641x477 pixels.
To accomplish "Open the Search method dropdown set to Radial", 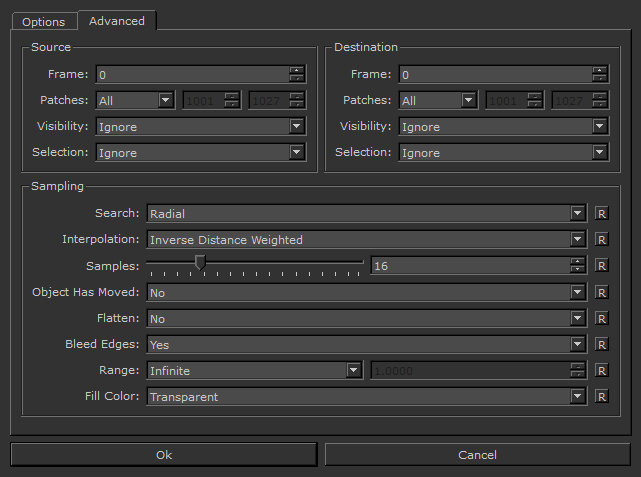I will click(x=365, y=214).
